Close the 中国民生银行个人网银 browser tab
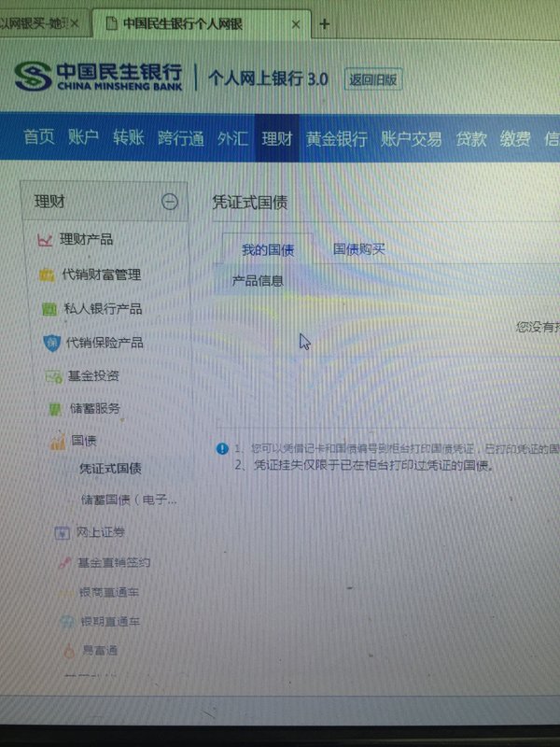 click(296, 24)
